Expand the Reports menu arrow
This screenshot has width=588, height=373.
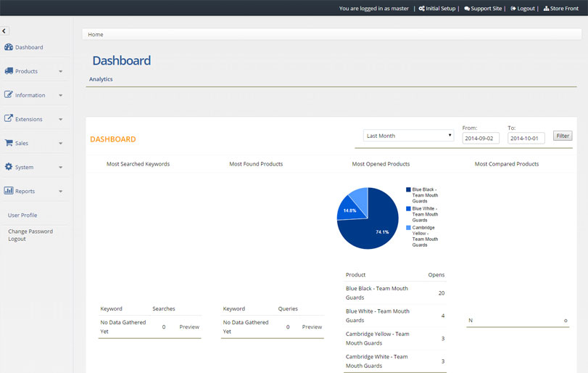point(60,192)
